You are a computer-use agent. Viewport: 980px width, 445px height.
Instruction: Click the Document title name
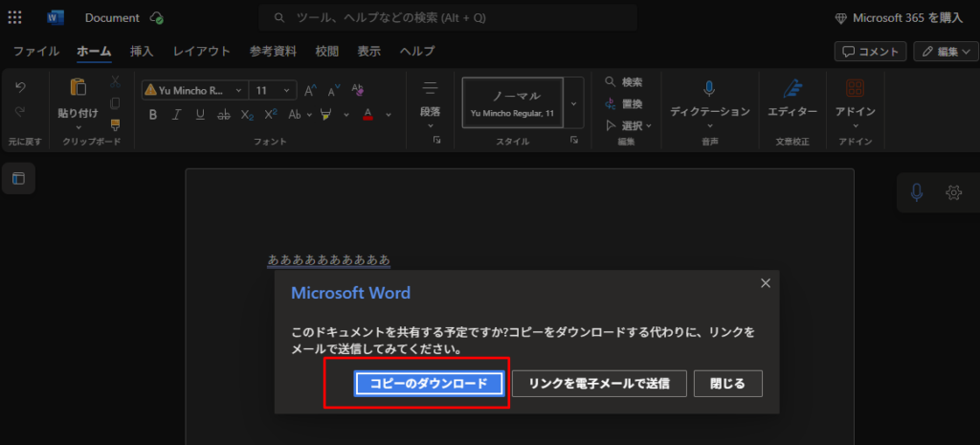point(112,18)
